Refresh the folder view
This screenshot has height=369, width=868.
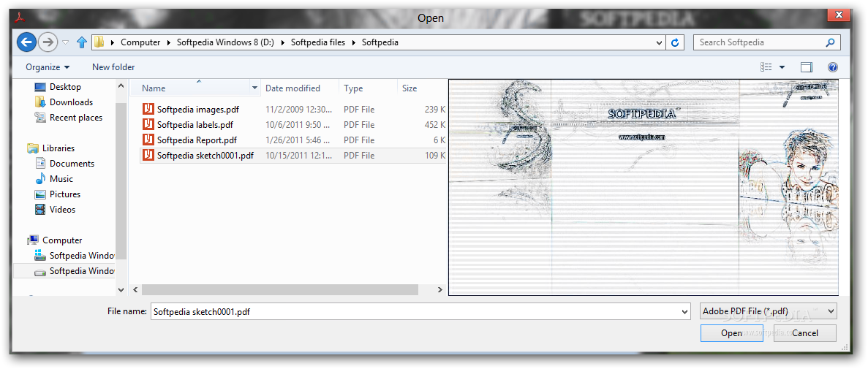coord(674,42)
